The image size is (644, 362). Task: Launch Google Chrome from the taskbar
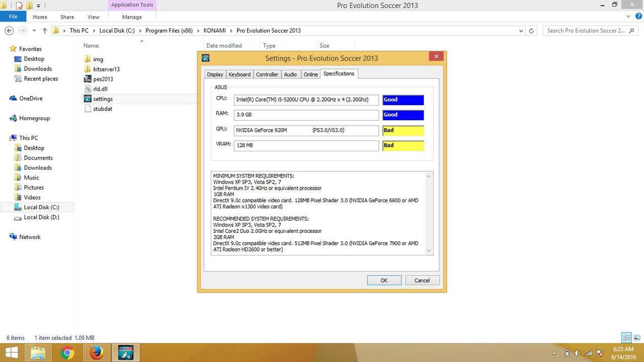pyautogui.click(x=67, y=353)
